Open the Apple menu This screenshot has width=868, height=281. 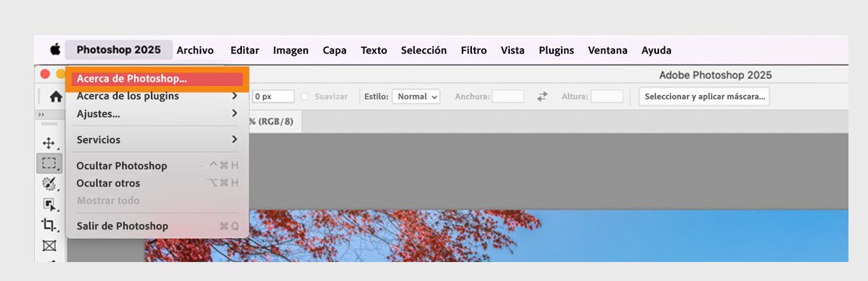point(55,50)
